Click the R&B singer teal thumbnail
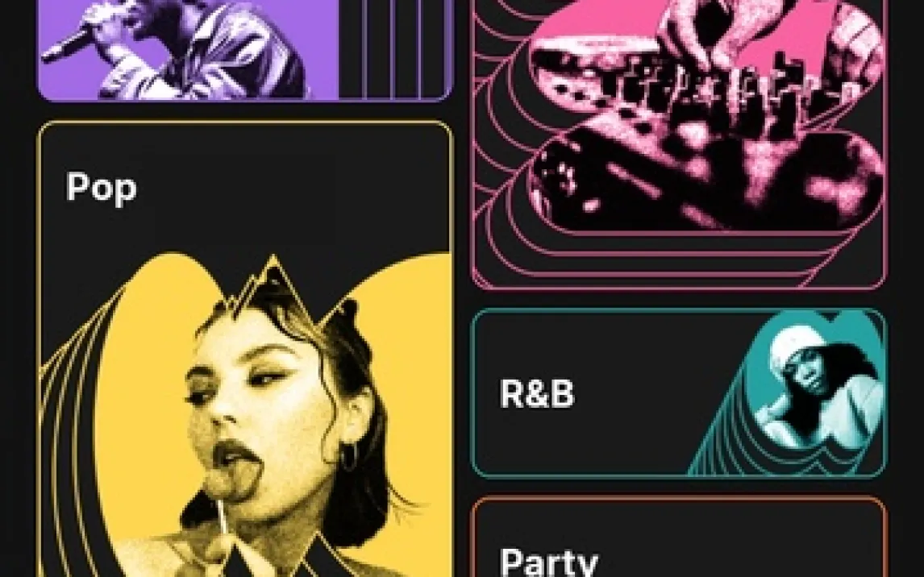924x577 pixels. click(816, 383)
